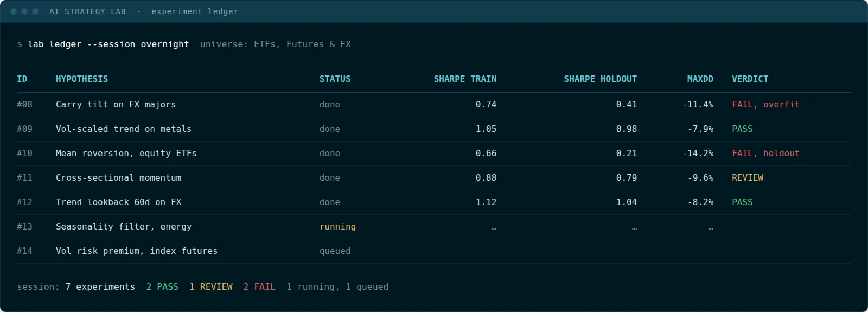Click Sharpe holdout value 1.04
This screenshot has height=312, width=868.
pos(627,202)
